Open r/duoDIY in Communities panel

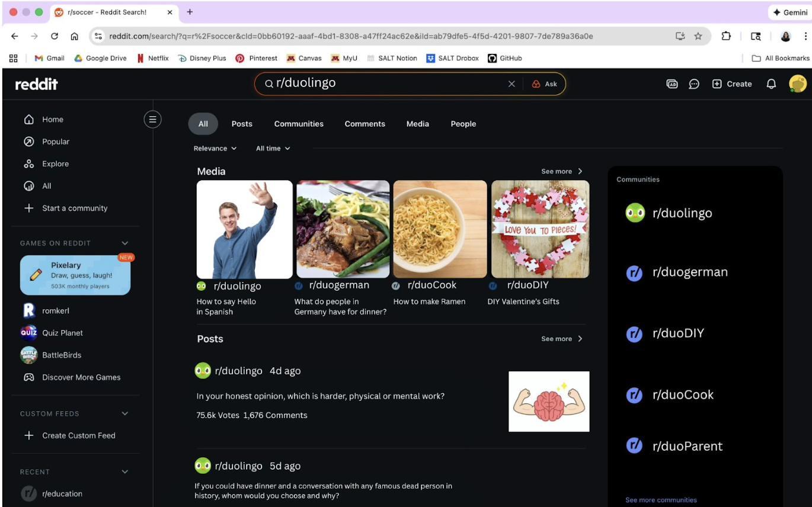point(665,333)
